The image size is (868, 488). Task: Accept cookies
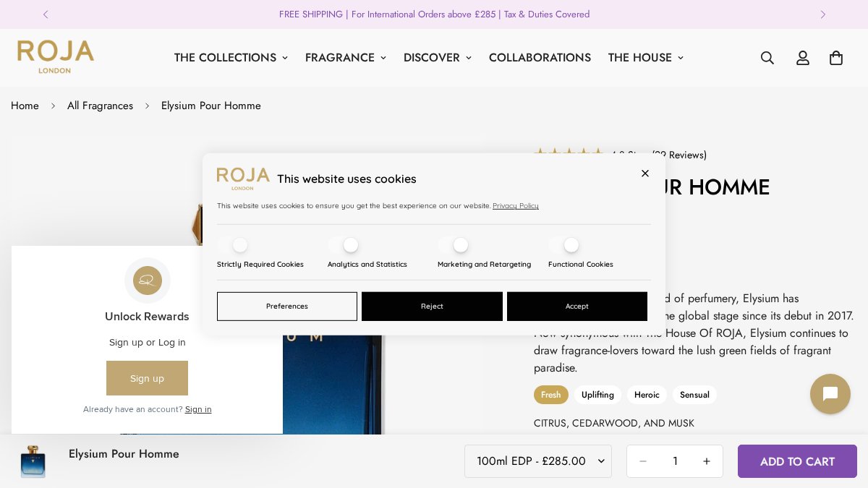point(577,307)
